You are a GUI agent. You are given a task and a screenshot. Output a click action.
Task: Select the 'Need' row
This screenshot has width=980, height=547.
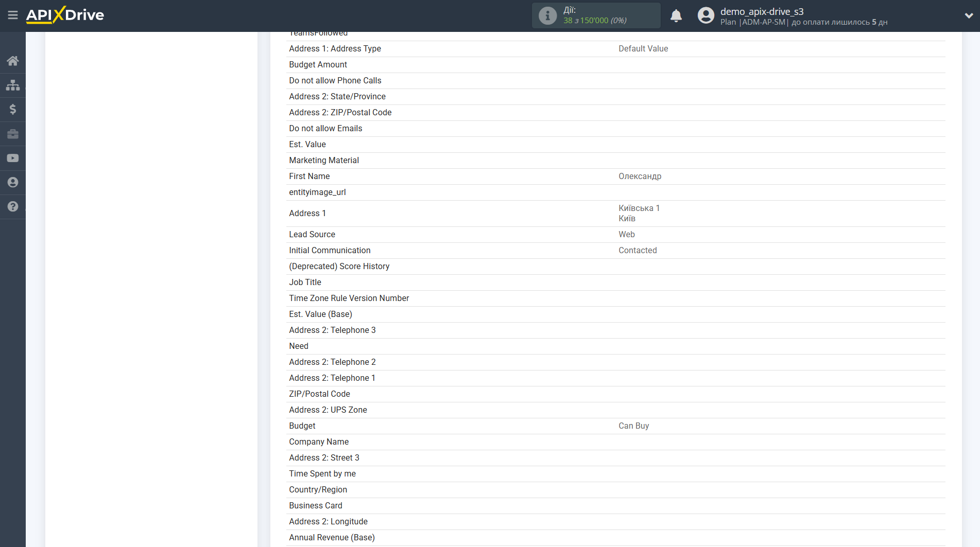pyautogui.click(x=616, y=346)
